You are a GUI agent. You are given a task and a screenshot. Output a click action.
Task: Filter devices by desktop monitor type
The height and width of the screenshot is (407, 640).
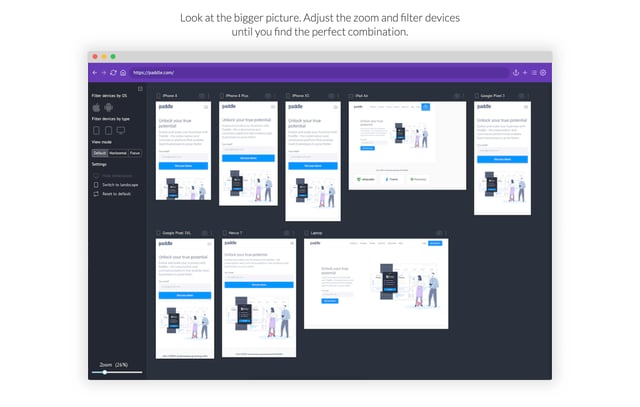pos(121,131)
